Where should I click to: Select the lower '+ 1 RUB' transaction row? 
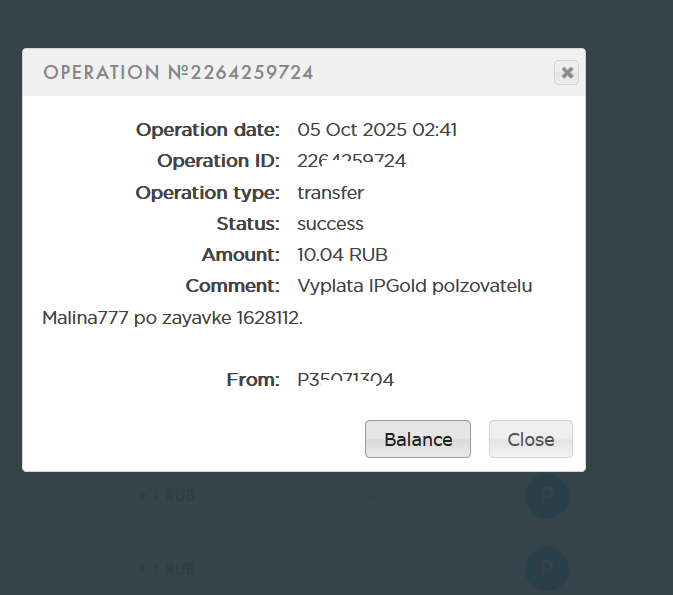166,569
